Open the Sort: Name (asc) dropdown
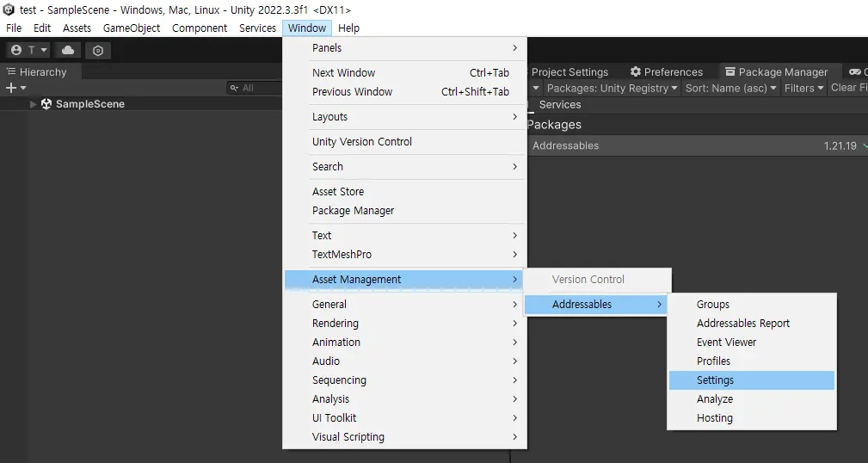The width and height of the screenshot is (868, 463). (730, 88)
